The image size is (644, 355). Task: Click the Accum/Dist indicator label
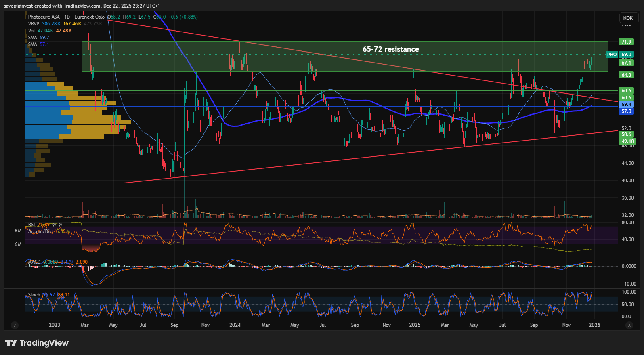coord(41,231)
